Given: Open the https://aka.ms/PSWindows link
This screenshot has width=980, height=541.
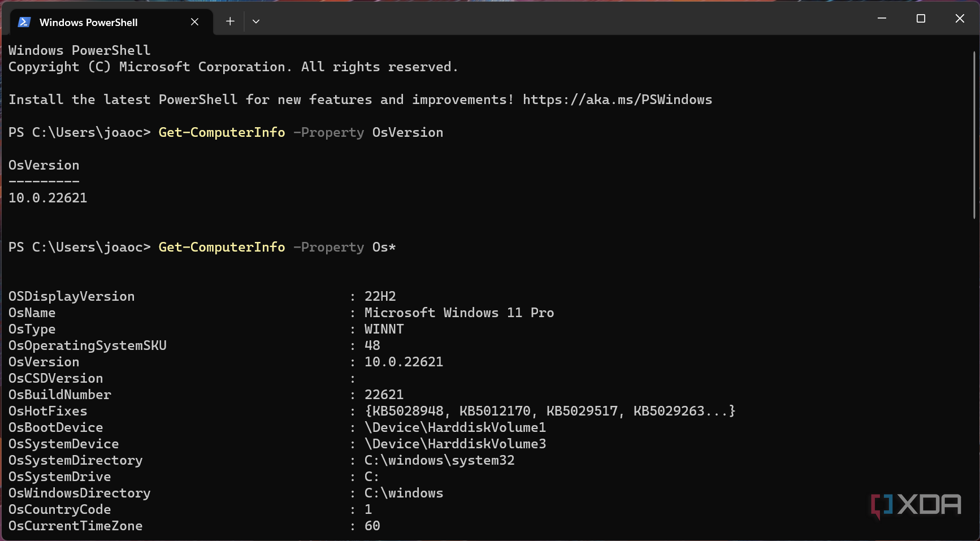Looking at the screenshot, I should [x=617, y=99].
